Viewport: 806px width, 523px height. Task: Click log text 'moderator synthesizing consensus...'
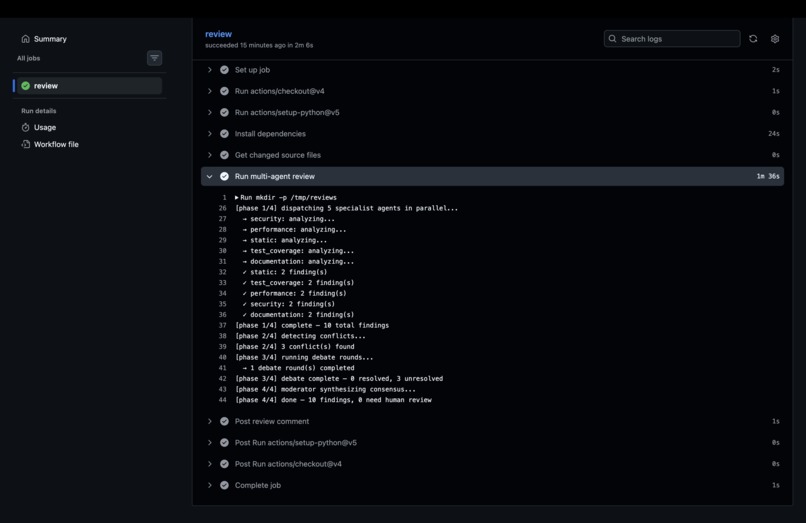click(x=348, y=389)
